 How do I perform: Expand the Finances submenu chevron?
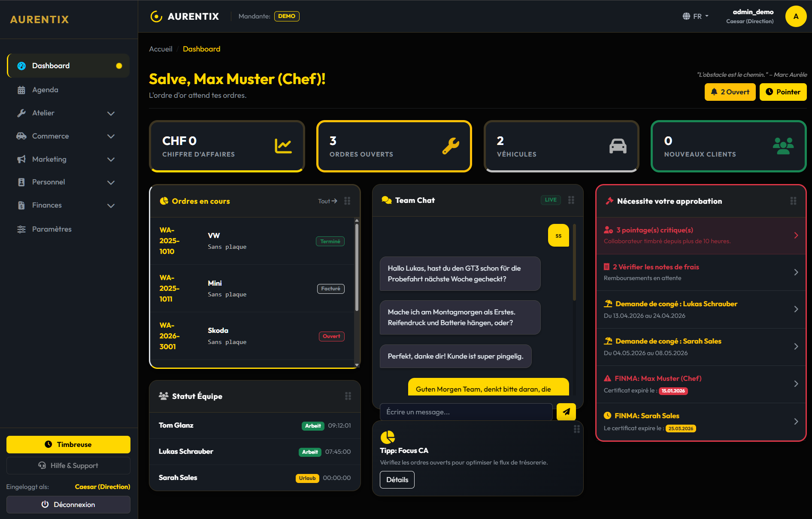point(111,205)
